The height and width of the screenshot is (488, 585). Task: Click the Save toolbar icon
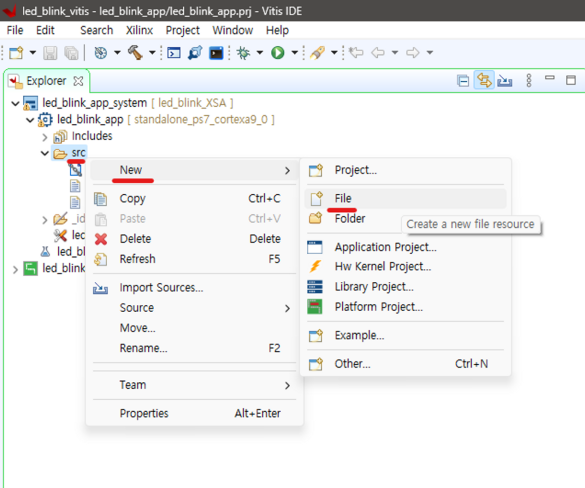(x=50, y=53)
